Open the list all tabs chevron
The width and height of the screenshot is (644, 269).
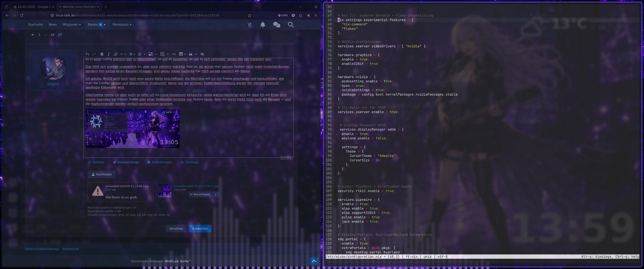click(300, 7)
